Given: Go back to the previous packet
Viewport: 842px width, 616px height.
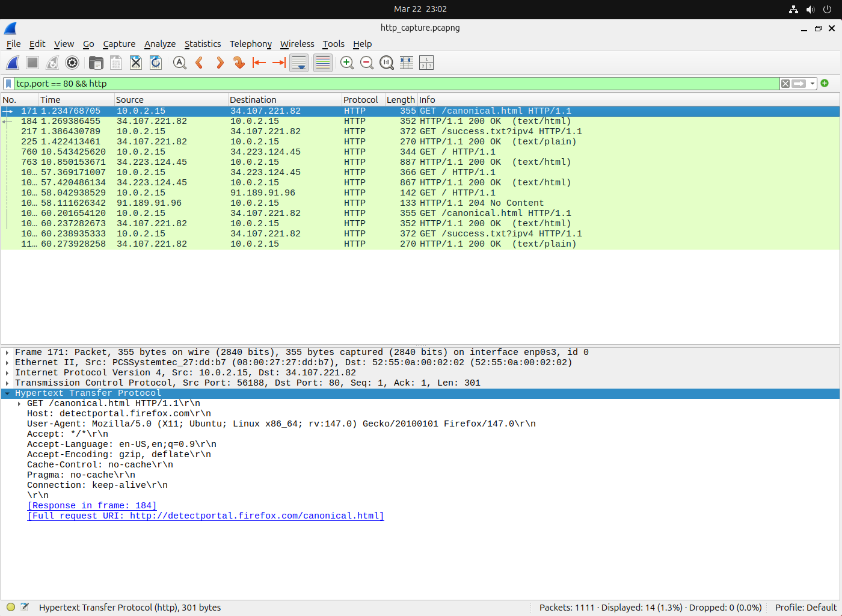Looking at the screenshot, I should pyautogui.click(x=200, y=63).
